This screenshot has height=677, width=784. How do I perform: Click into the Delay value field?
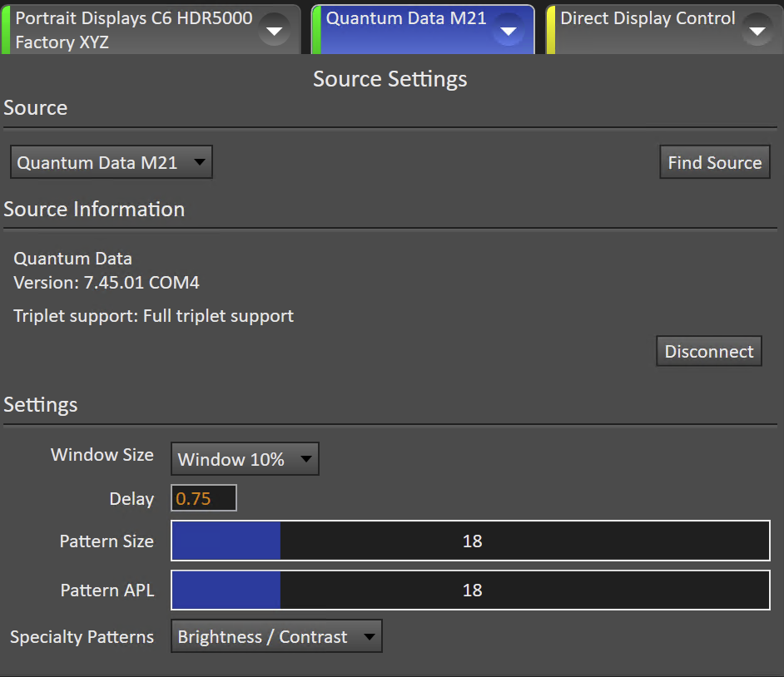[204, 499]
